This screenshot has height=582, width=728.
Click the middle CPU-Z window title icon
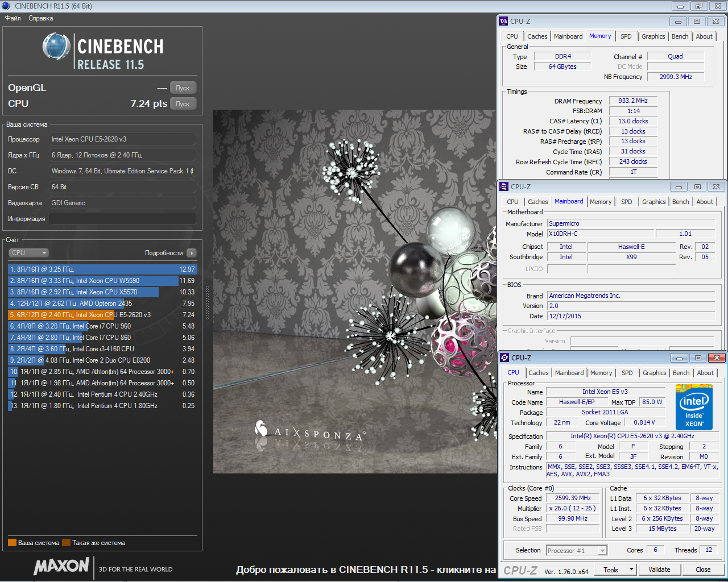coord(504,186)
